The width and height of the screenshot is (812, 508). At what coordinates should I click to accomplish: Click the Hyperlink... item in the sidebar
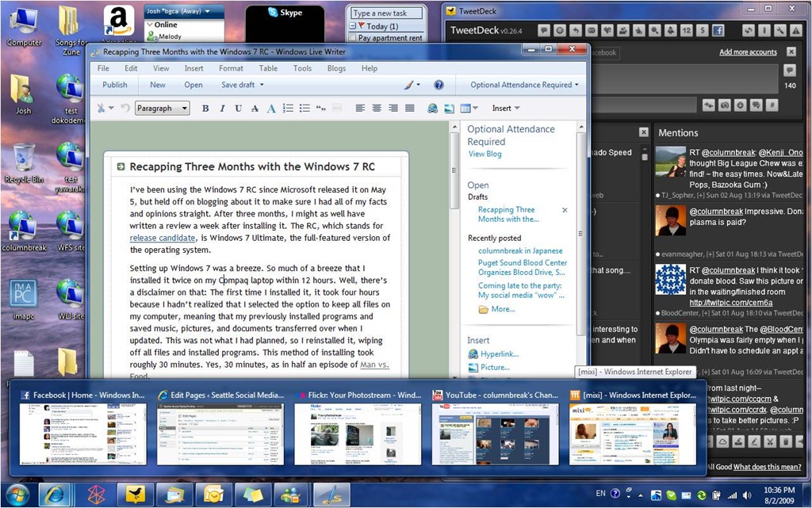click(x=500, y=353)
